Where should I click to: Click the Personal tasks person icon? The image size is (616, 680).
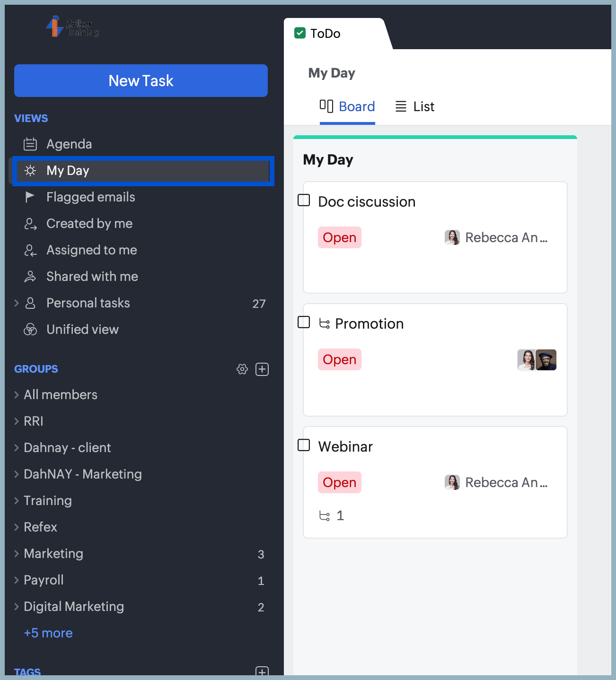(x=30, y=303)
